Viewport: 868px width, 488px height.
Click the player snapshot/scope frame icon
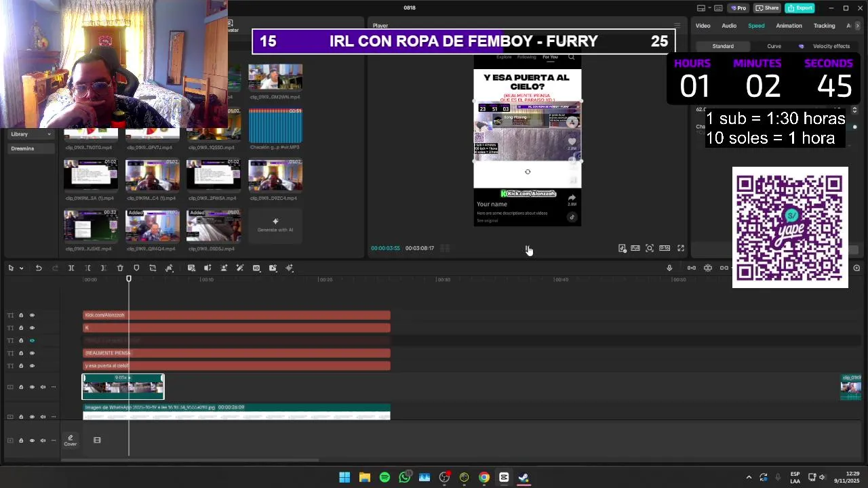click(x=650, y=248)
